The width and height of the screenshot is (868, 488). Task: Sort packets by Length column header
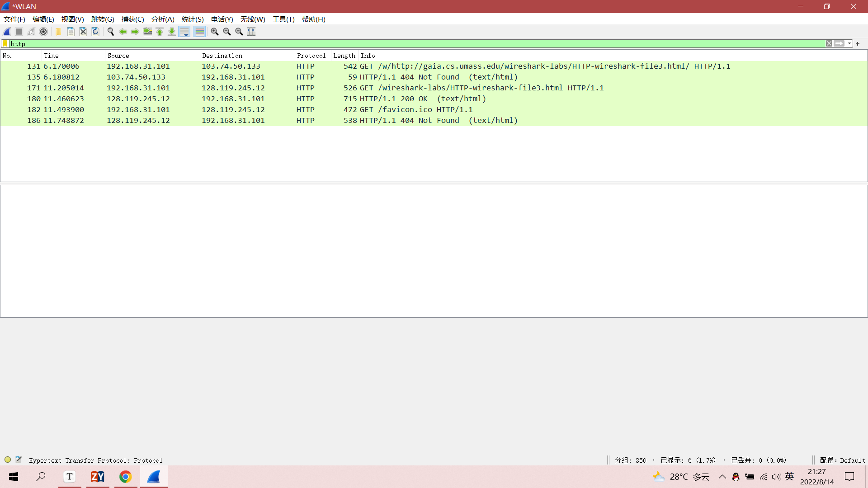coord(344,56)
